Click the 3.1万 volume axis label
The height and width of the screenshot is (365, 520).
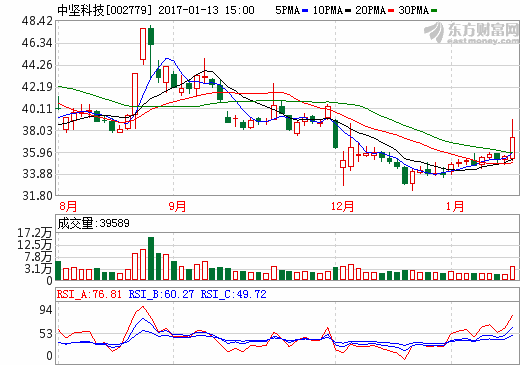pos(38,269)
